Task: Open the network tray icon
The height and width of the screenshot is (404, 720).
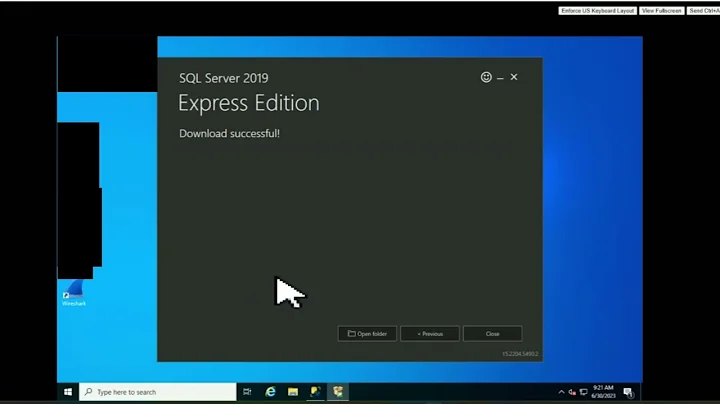Action: tap(584, 392)
